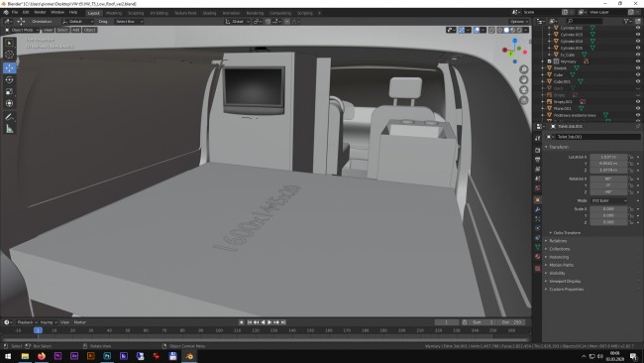Image resolution: width=644 pixels, height=363 pixels.
Task: Click the timeline current frame marker
Action: tap(38, 330)
